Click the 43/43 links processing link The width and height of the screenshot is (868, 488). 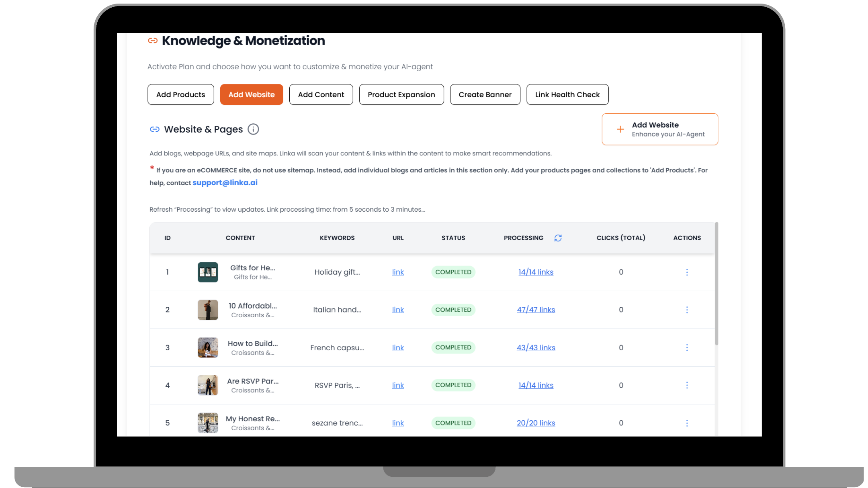pyautogui.click(x=536, y=347)
